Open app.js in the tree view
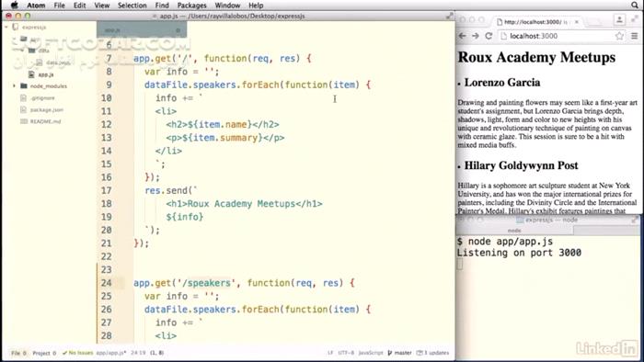Screen dimensions: 644x362 pos(46,74)
